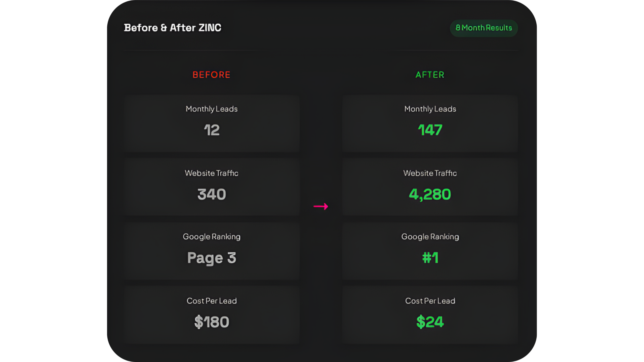Select the green AFTER column heading

[x=430, y=75]
